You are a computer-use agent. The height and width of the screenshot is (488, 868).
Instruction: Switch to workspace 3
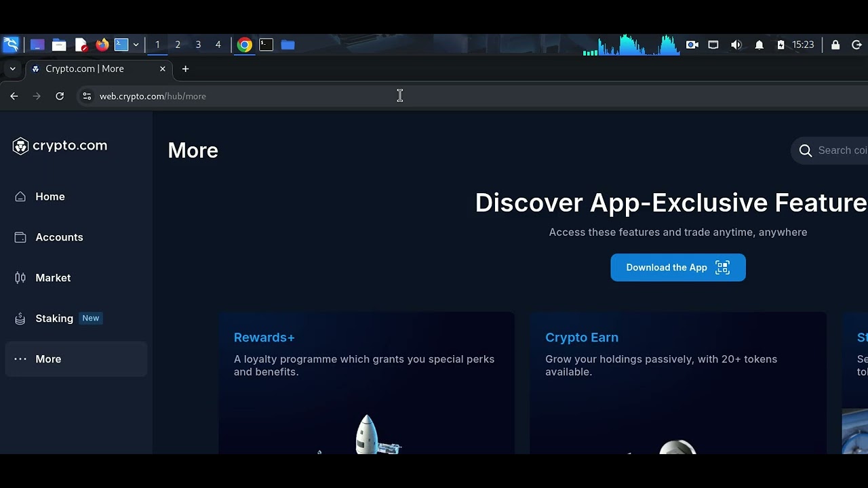click(198, 45)
